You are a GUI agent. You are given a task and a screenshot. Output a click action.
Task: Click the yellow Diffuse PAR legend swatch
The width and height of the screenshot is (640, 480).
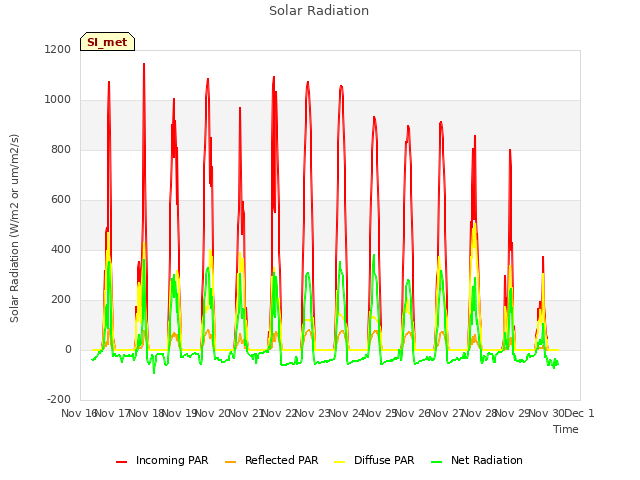(340, 462)
